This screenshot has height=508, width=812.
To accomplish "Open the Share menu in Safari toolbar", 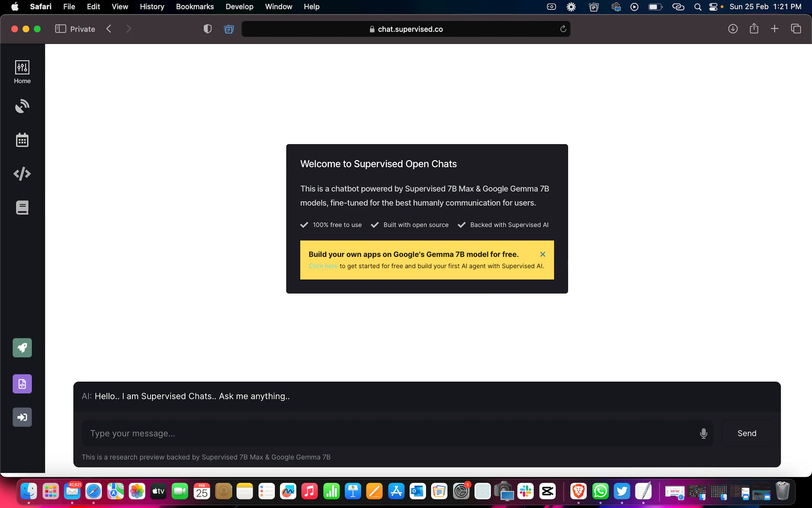I will coord(754,28).
